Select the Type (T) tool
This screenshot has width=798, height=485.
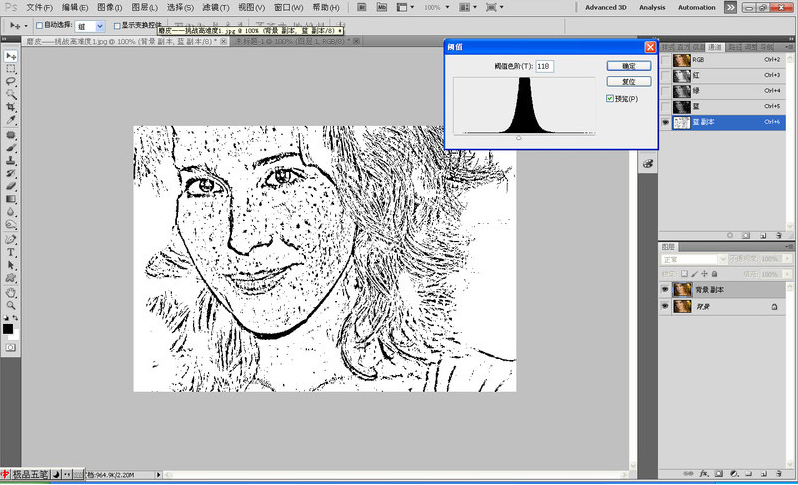coord(11,252)
